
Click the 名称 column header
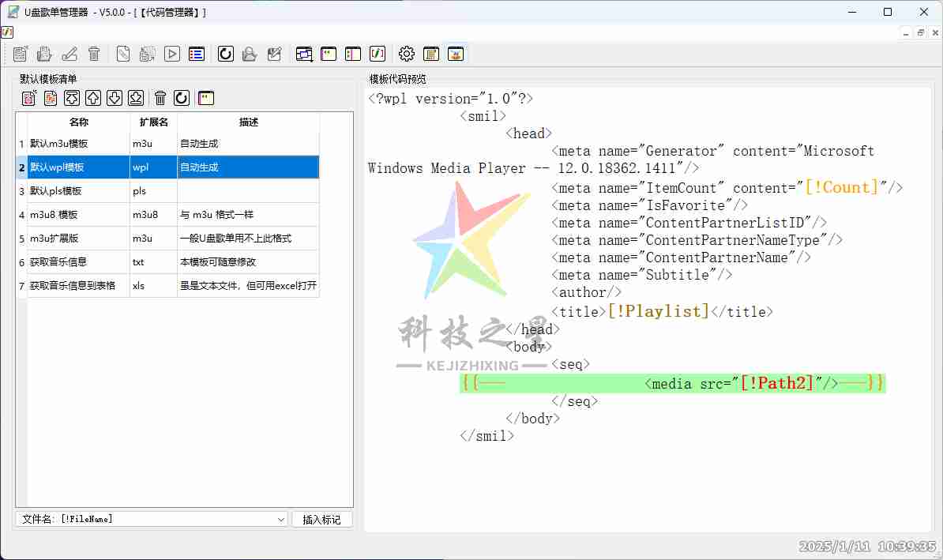[x=78, y=122]
